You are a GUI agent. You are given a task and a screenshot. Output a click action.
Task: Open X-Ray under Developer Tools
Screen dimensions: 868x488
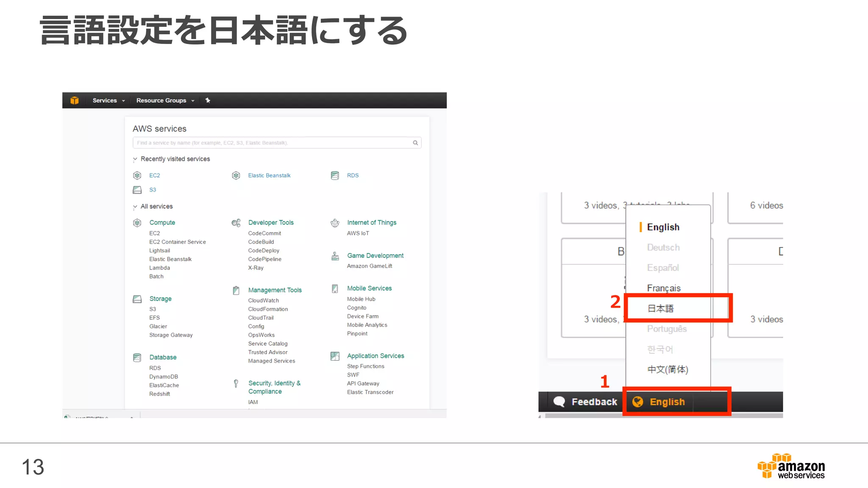[256, 268]
